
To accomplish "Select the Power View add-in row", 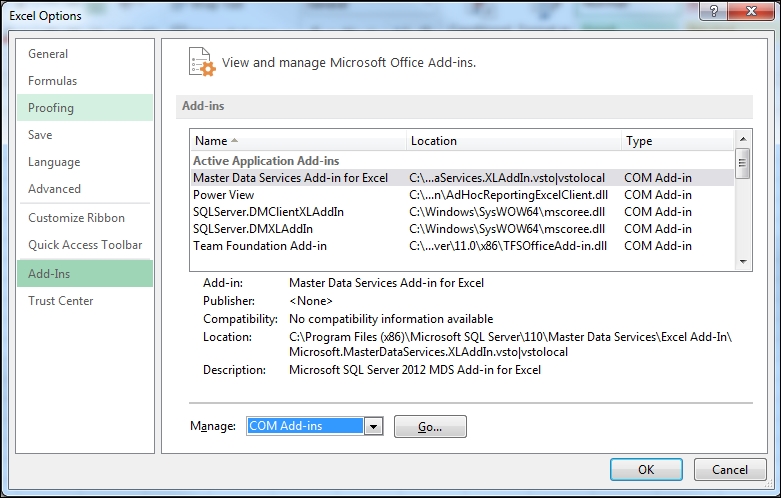I will (462, 195).
